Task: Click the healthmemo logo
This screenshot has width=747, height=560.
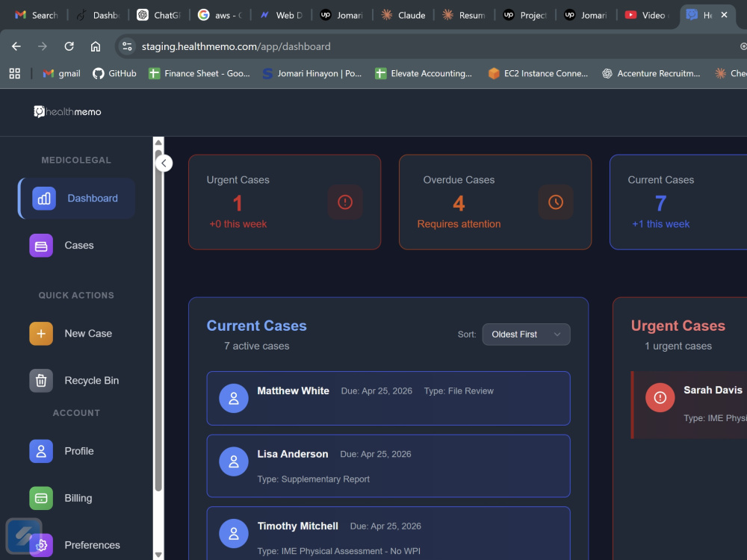Action: (67, 111)
